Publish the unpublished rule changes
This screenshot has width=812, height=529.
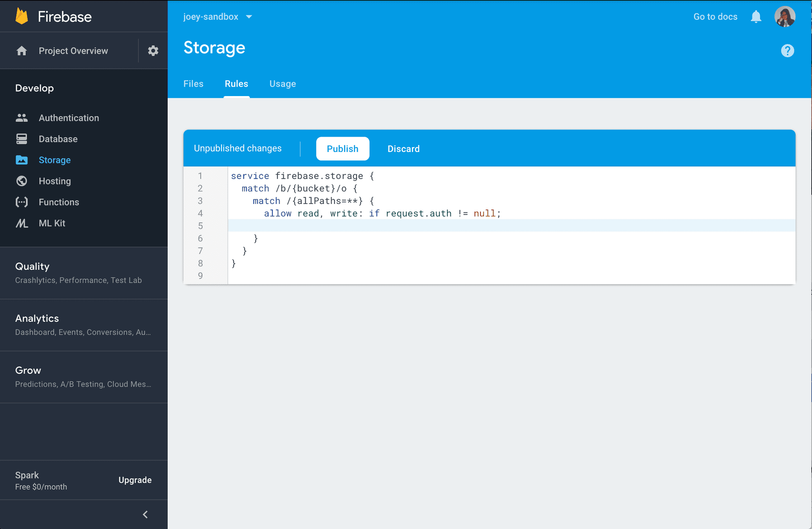343,149
